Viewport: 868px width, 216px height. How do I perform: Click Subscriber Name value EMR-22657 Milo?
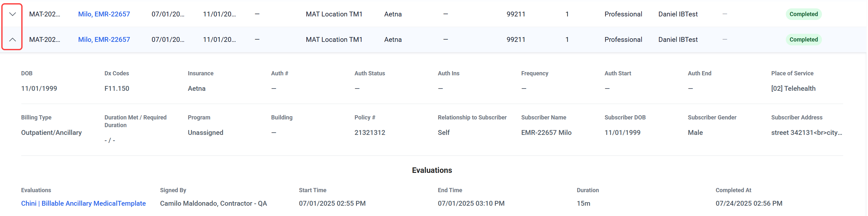(x=546, y=133)
